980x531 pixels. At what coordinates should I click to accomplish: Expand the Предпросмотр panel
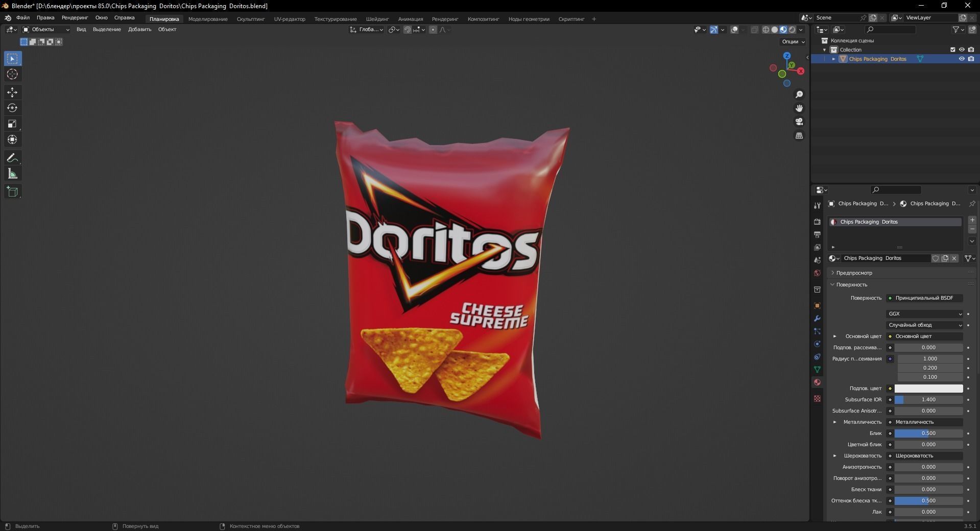click(854, 273)
